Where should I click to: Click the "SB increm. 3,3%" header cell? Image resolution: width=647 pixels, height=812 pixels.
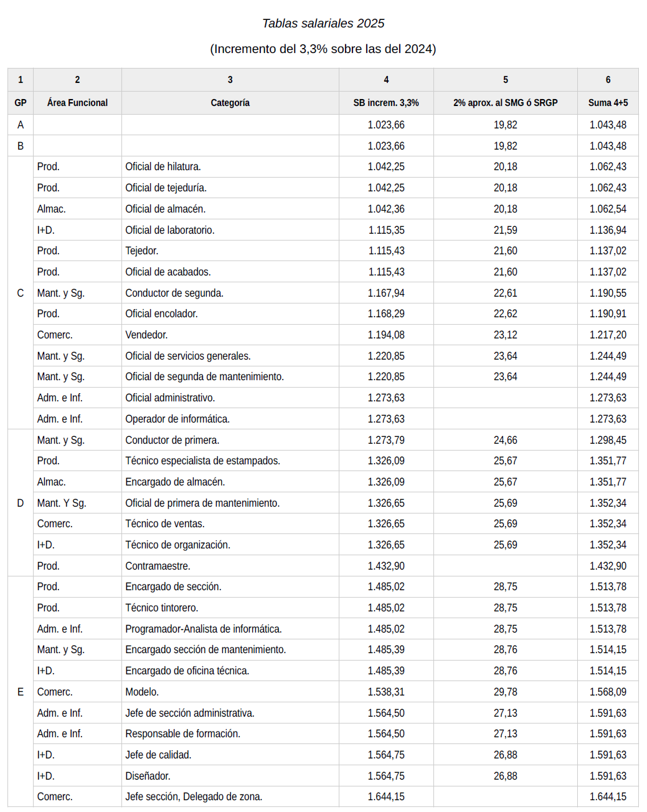click(385, 103)
